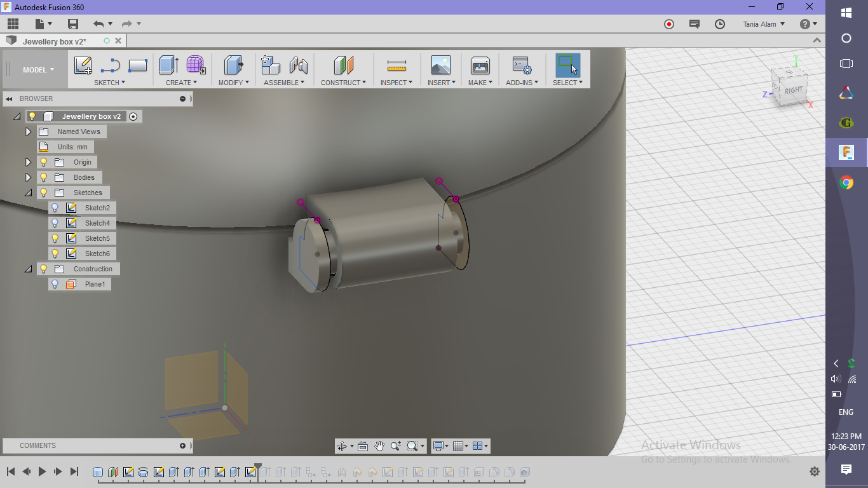This screenshot has height=488, width=868.
Task: Toggle visibility bulb of Plane1
Action: [x=55, y=284]
